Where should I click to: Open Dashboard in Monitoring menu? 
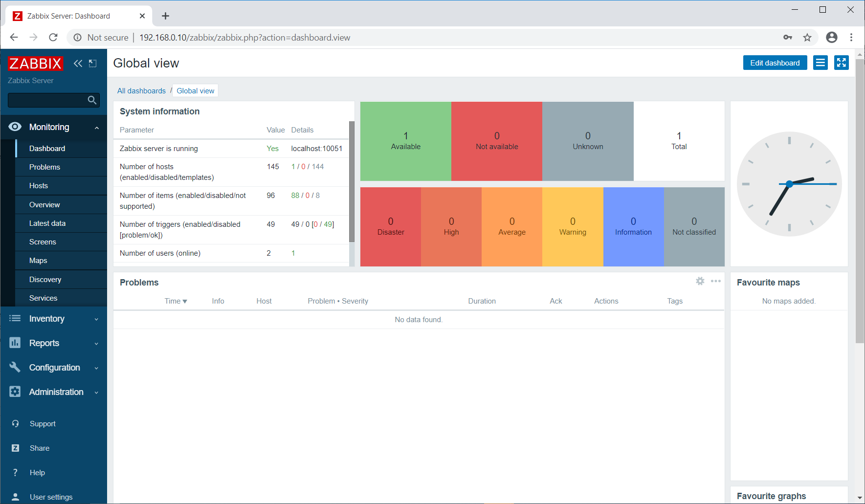(x=61, y=149)
